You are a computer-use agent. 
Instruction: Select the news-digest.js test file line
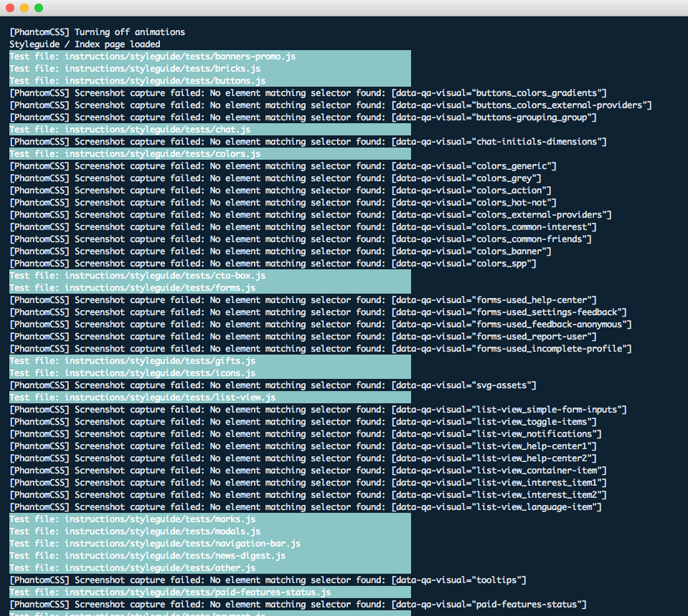[210, 556]
